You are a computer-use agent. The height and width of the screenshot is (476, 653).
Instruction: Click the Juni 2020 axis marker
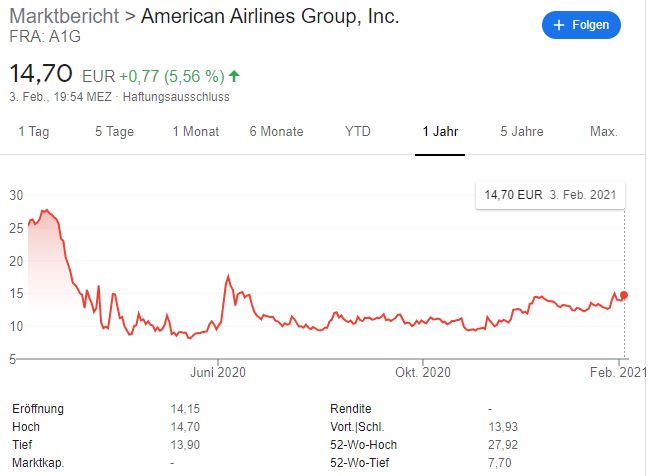pyautogui.click(x=218, y=372)
